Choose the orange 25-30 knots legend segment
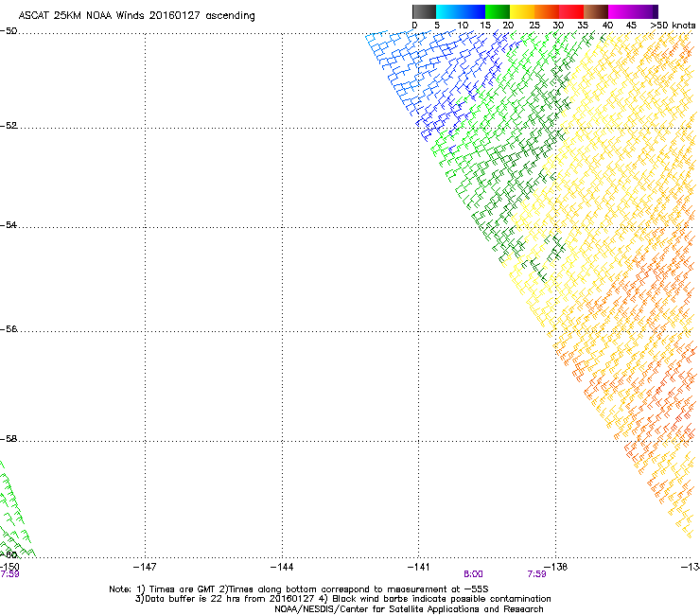This screenshot has height=615, width=700. [547, 11]
